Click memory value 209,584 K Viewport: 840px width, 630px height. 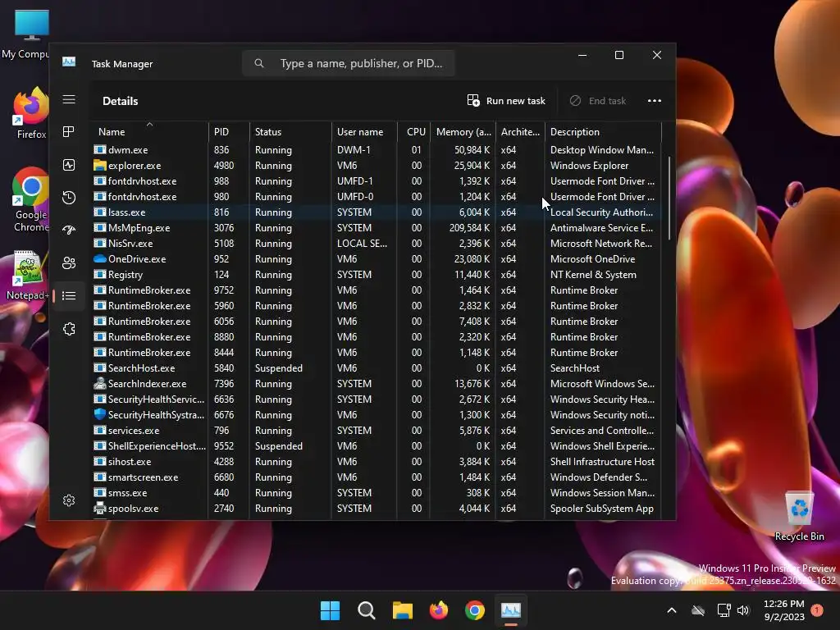pyautogui.click(x=469, y=228)
